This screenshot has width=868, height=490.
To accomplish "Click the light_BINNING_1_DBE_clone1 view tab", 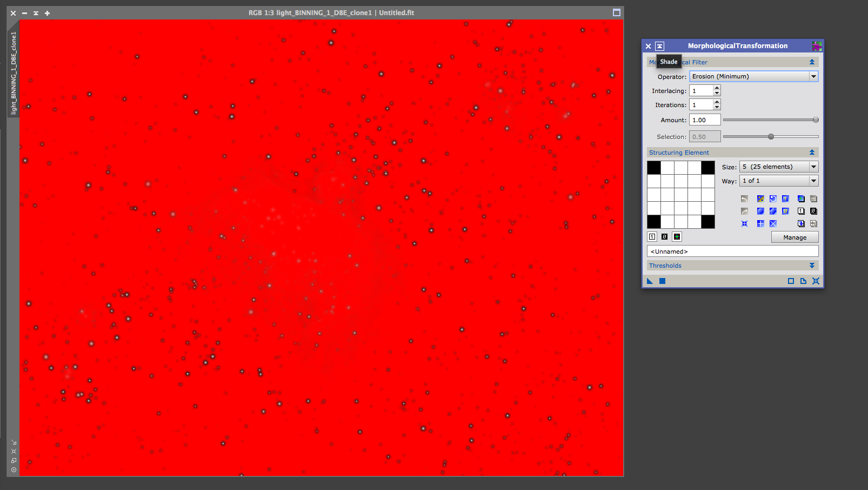I will click(x=14, y=73).
